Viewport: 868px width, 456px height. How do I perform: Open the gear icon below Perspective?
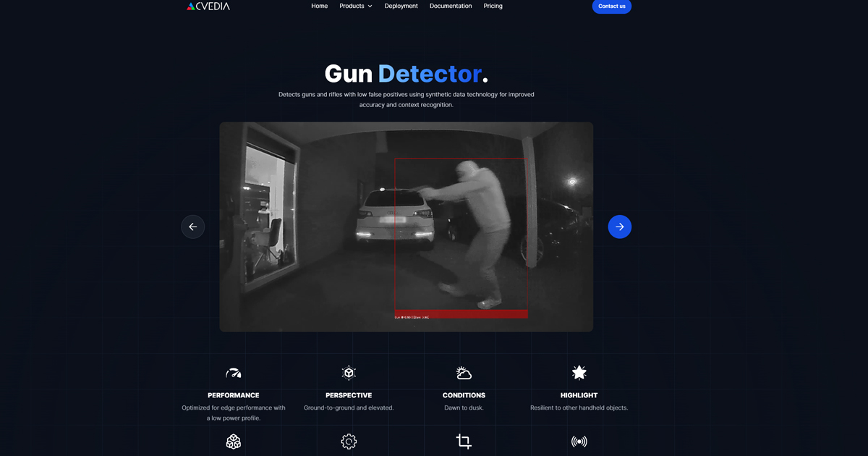click(x=349, y=441)
